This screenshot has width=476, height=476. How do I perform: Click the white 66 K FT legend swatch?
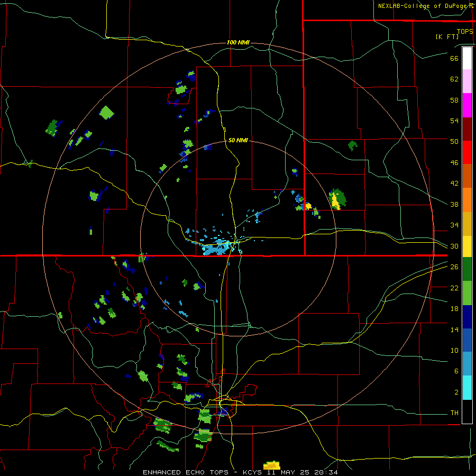click(467, 58)
